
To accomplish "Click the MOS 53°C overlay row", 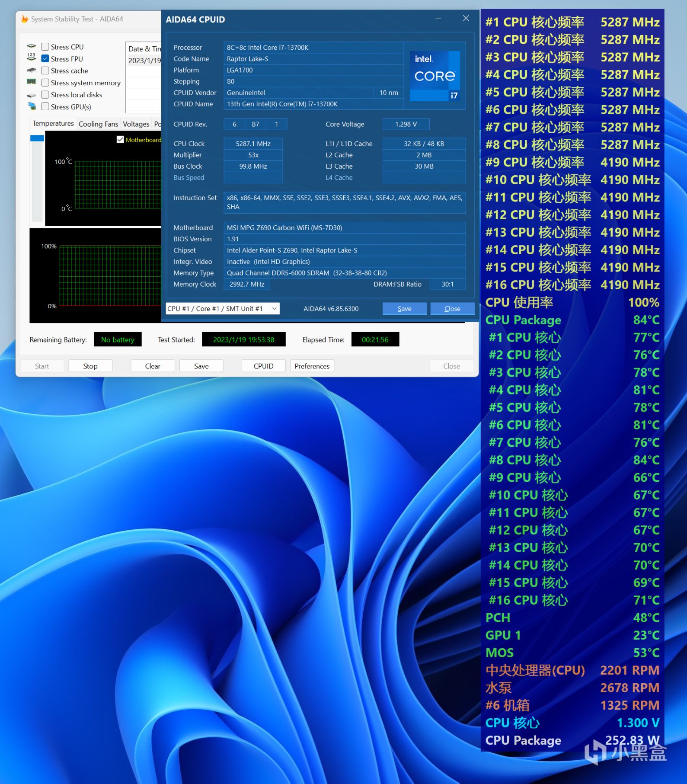I will tap(572, 653).
